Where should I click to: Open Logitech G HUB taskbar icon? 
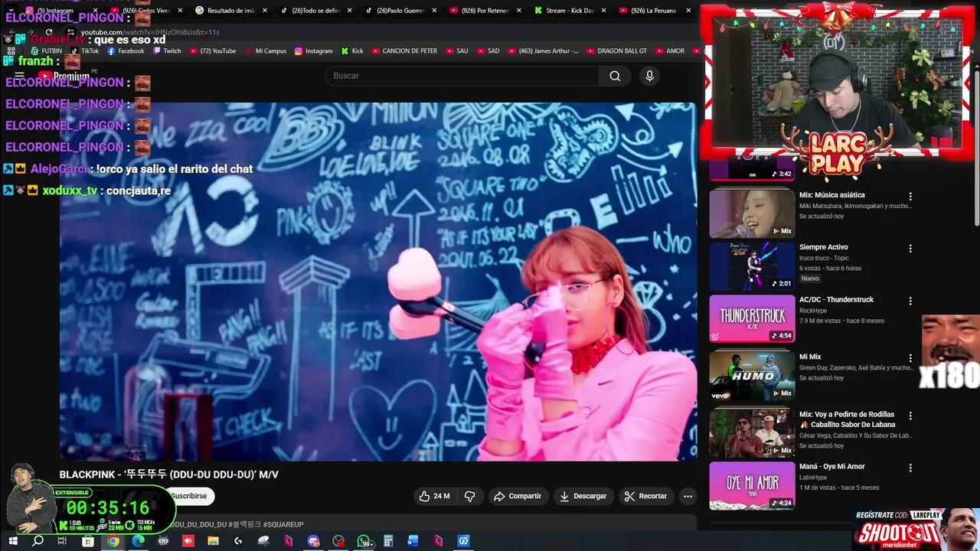[238, 541]
